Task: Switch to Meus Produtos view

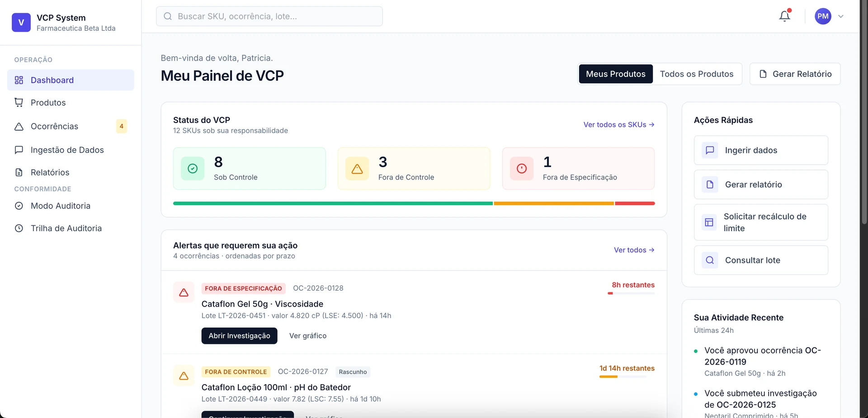Action: [615, 74]
